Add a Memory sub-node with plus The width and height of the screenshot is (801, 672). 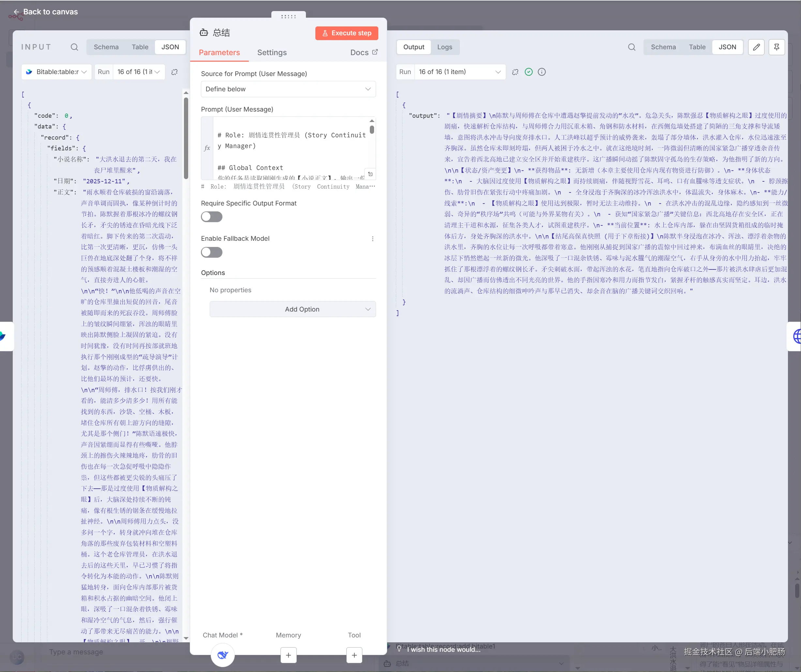tap(288, 655)
